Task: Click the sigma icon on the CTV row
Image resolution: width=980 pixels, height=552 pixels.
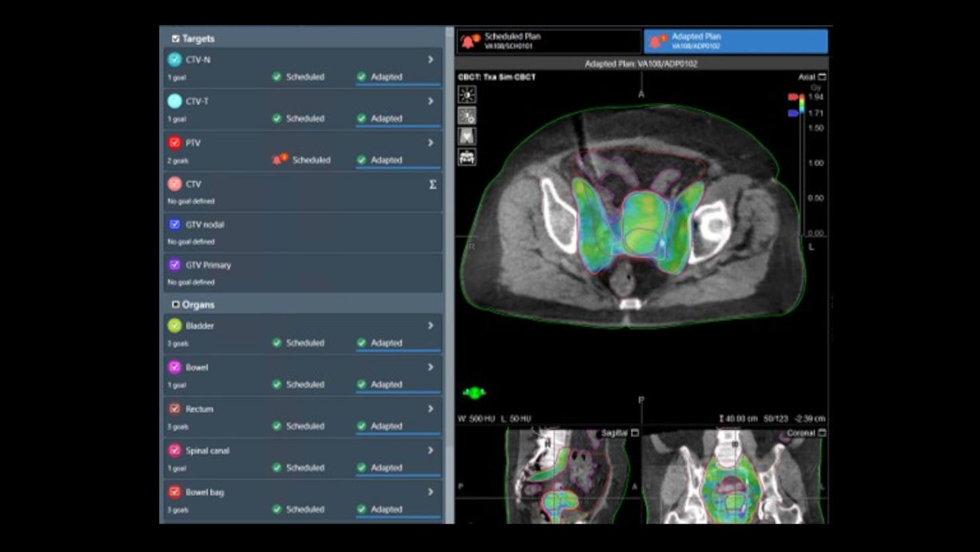Action: click(432, 184)
